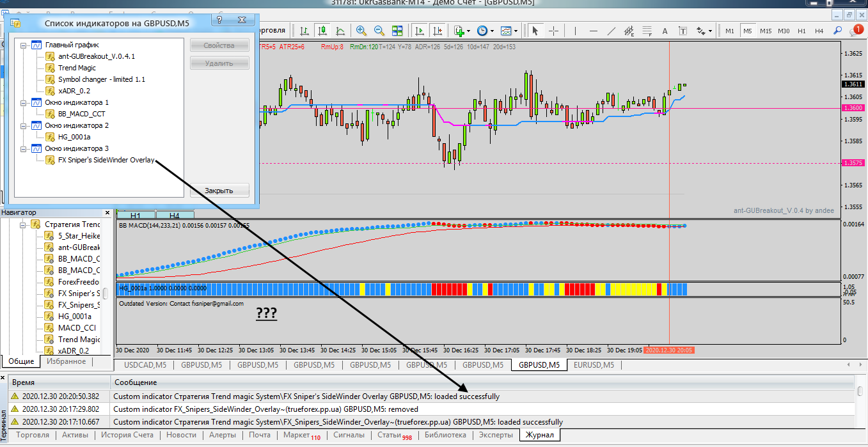Click the 'Закрыть' button in dialog
This screenshot has width=868, height=447.
click(219, 191)
